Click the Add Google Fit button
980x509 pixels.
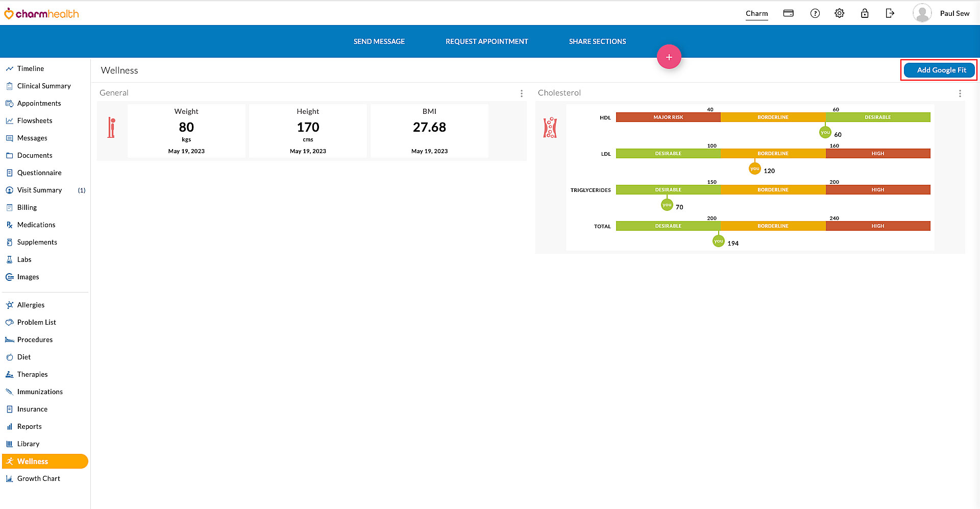click(939, 70)
